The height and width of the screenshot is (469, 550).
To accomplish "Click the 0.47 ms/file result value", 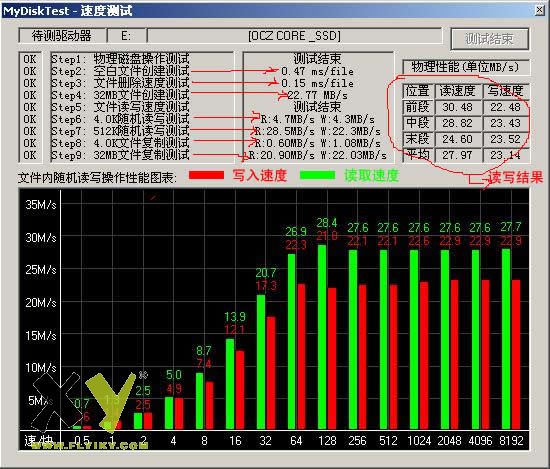I will (317, 71).
